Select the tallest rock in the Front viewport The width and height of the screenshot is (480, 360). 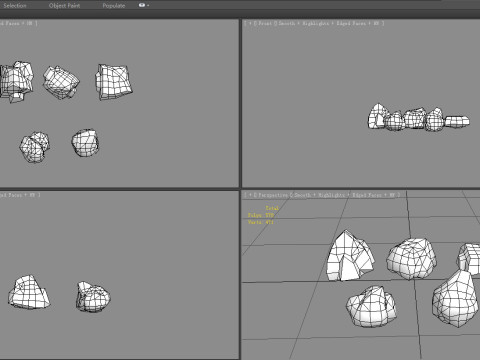[x=378, y=116]
